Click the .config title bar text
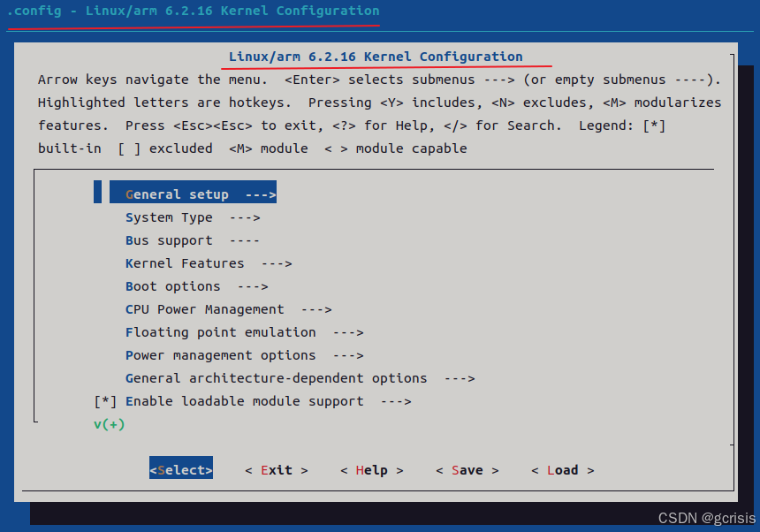 click(x=193, y=11)
